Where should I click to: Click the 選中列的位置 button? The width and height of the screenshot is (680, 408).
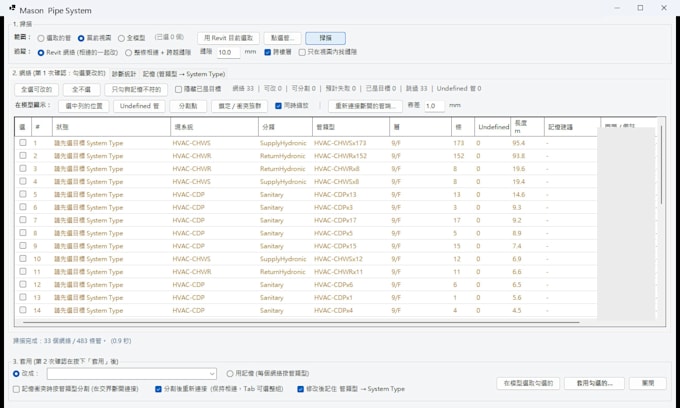[84, 106]
